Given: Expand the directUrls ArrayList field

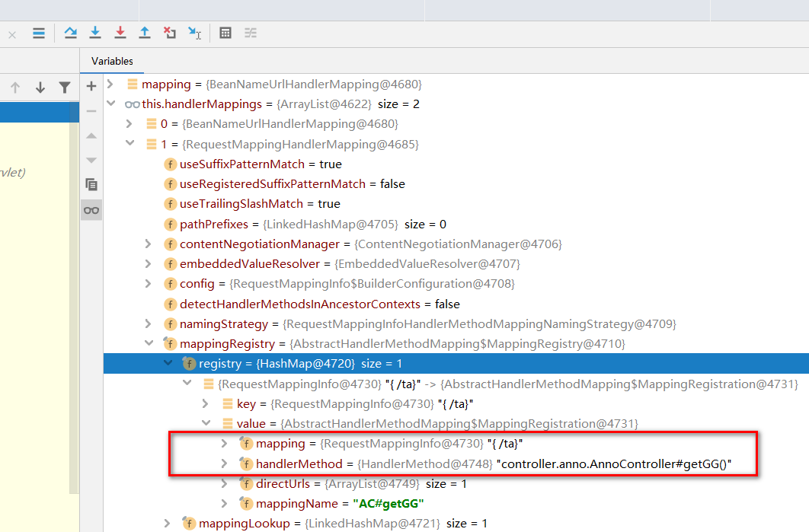Looking at the screenshot, I should 224,483.
